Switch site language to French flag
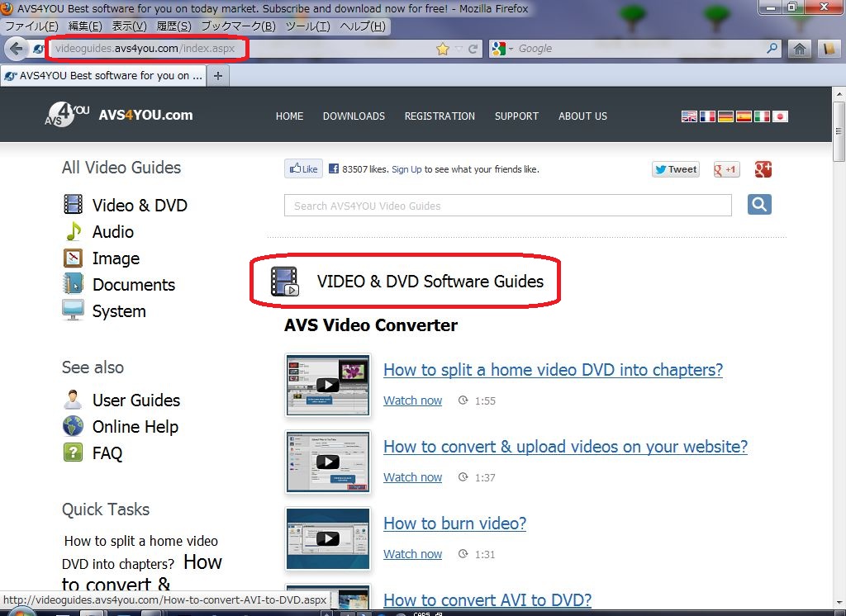Image resolution: width=846 pixels, height=616 pixels. (x=707, y=116)
